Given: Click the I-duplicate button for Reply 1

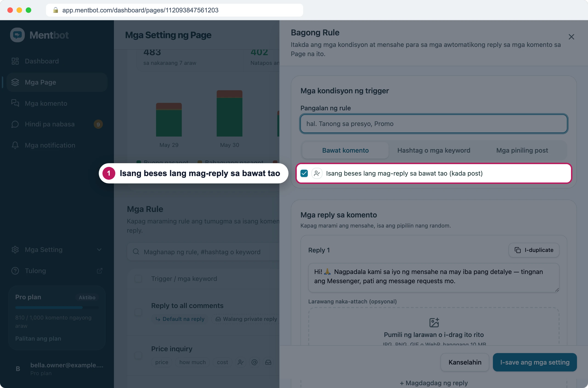Looking at the screenshot, I should point(534,250).
